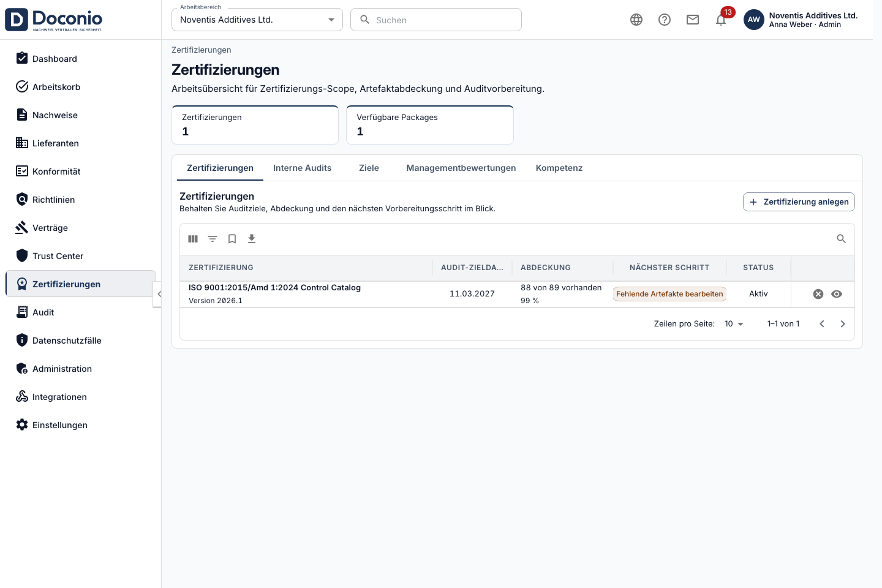The width and height of the screenshot is (882, 588).
Task: Open the help question mark icon
Action: tap(665, 20)
